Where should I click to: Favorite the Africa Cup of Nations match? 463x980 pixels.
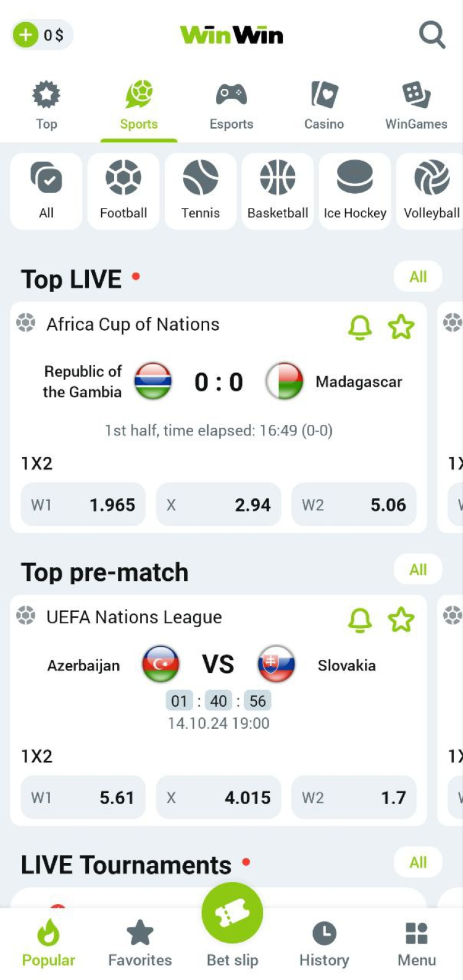point(401,327)
